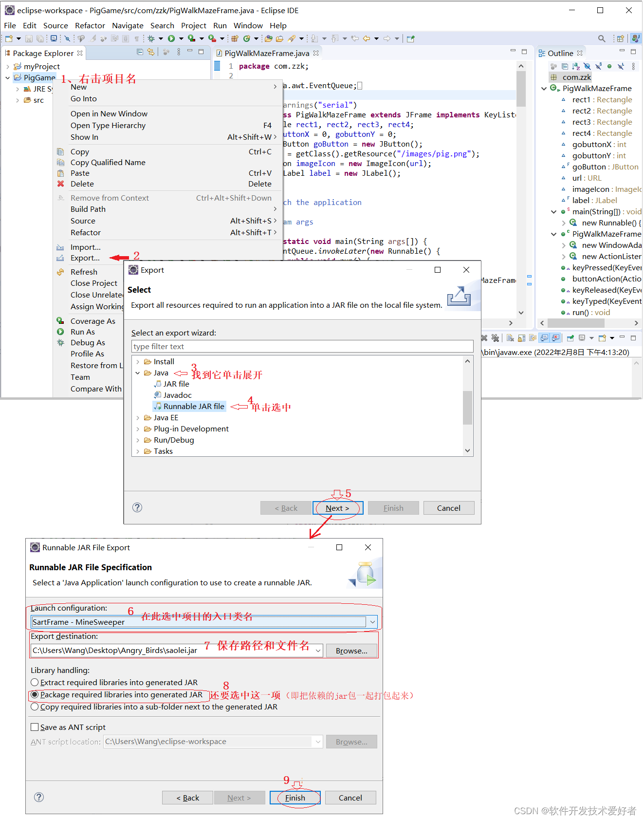Click the New file toolbar icon
This screenshot has width=644, height=820.
click(9, 38)
